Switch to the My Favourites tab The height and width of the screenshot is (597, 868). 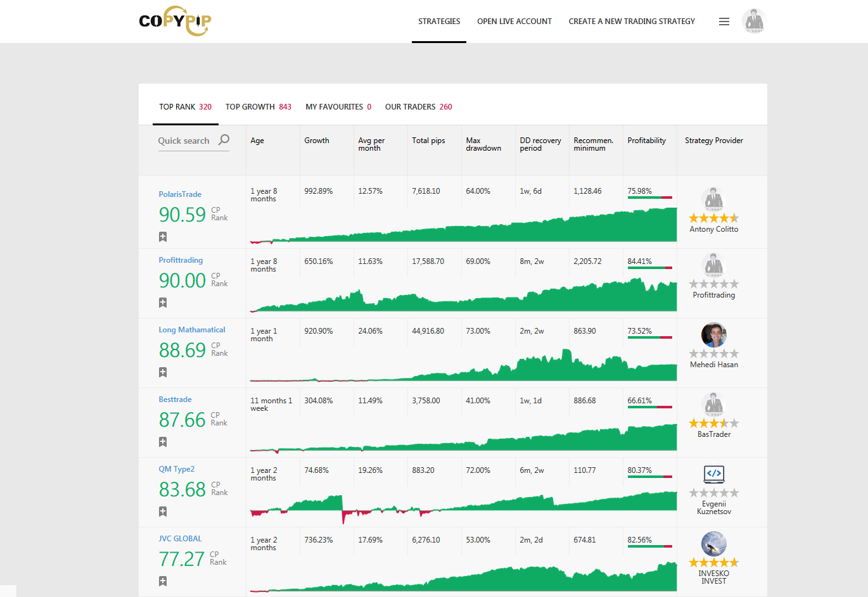click(x=338, y=107)
